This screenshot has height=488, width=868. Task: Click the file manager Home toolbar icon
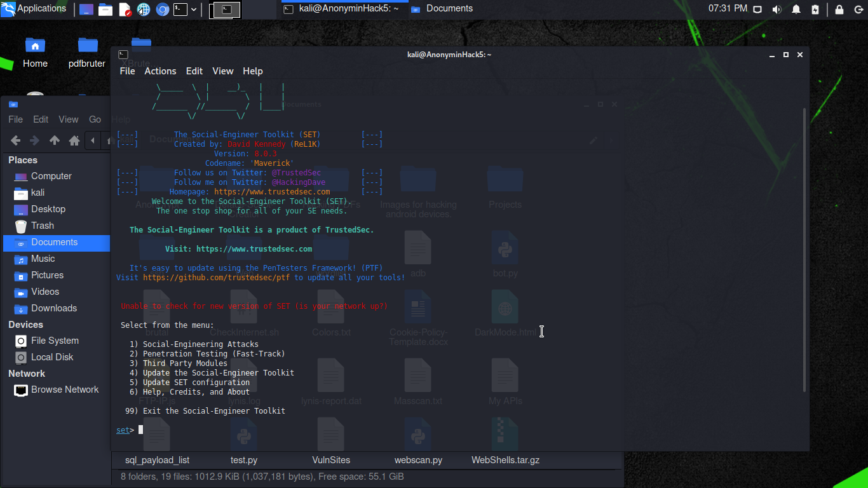74,140
